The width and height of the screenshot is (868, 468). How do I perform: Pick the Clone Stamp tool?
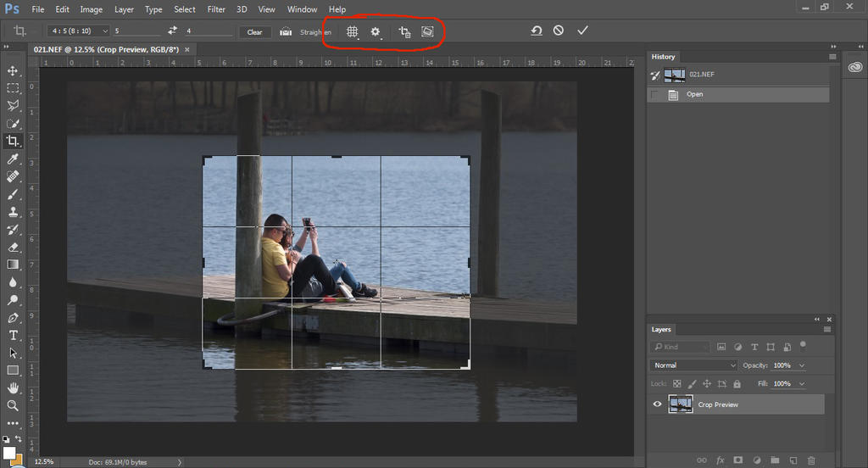[13, 212]
